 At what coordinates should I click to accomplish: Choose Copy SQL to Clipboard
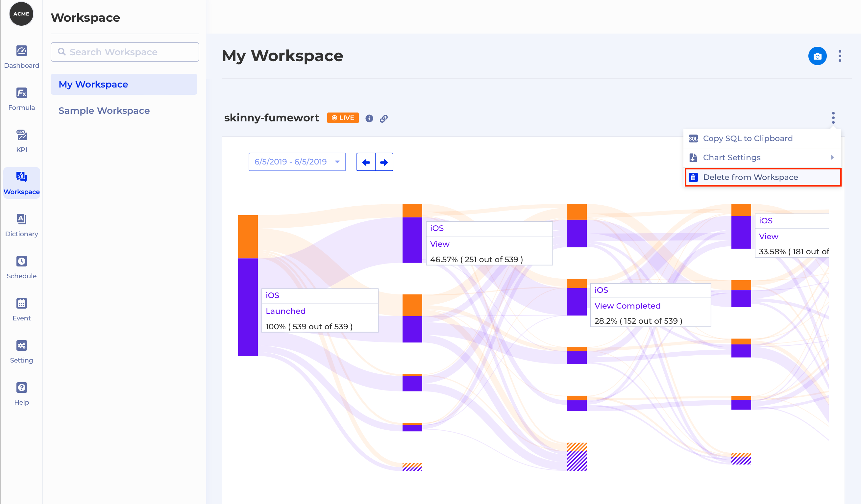click(x=747, y=139)
